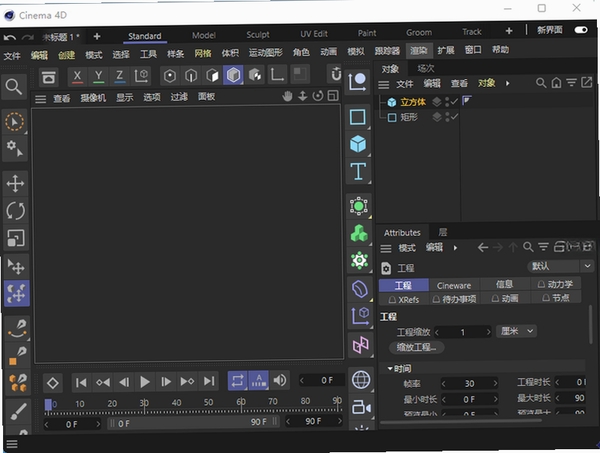Add a Camera object
Screen dimensions: 600x453
361,407
